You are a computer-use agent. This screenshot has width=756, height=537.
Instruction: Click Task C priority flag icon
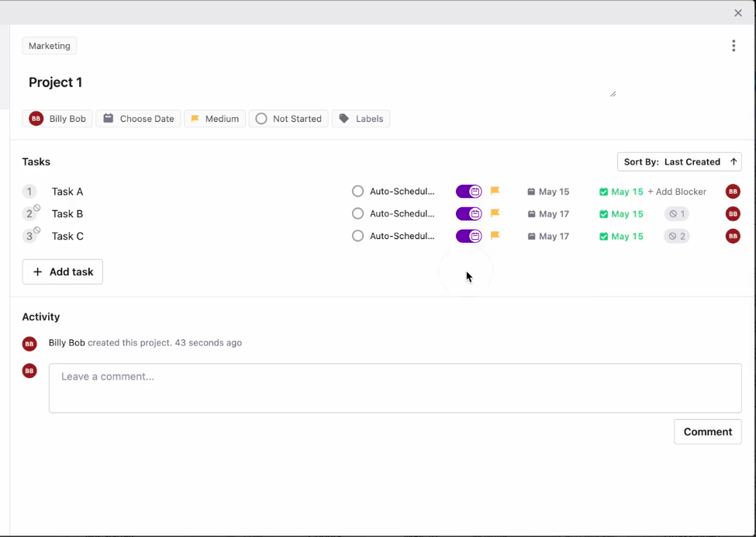(x=495, y=236)
